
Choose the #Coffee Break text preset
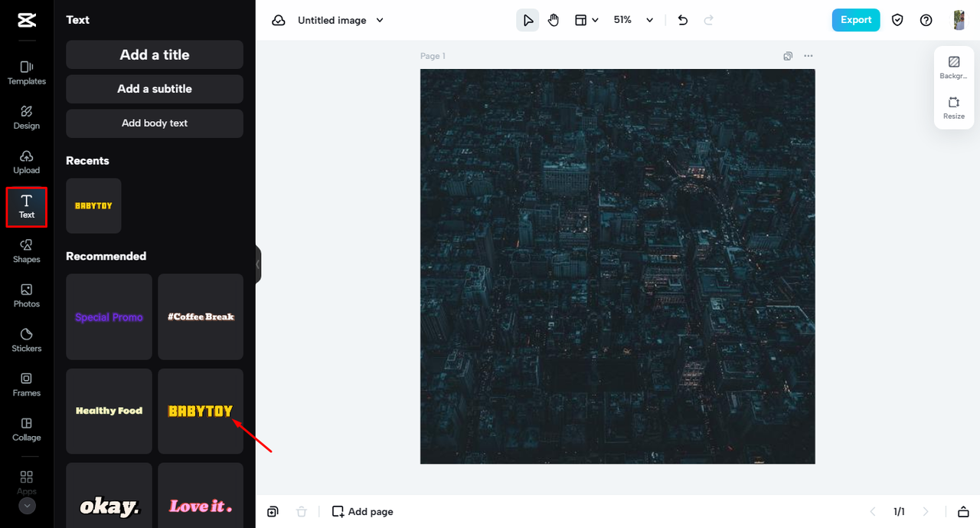point(201,317)
